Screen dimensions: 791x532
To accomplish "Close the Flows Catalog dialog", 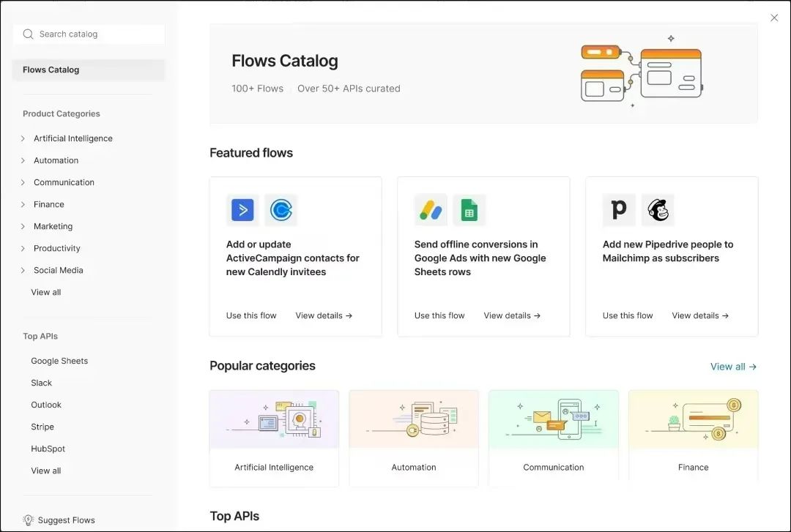I will (x=774, y=18).
